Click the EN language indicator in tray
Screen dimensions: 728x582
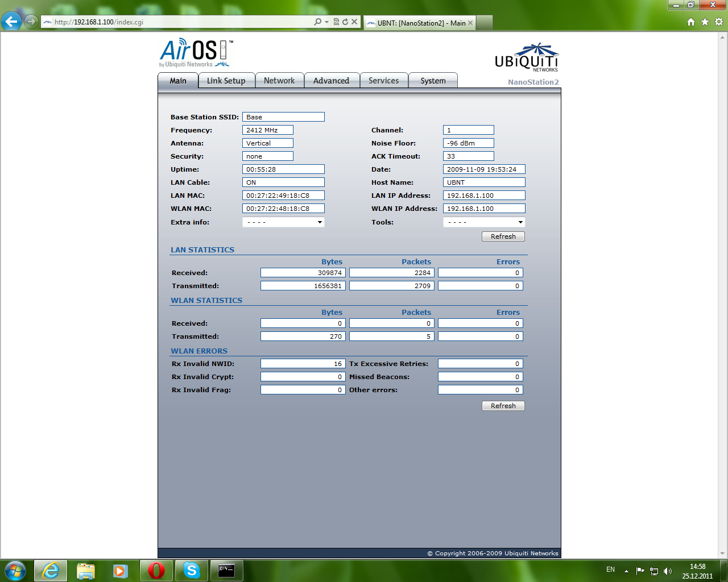(x=610, y=569)
